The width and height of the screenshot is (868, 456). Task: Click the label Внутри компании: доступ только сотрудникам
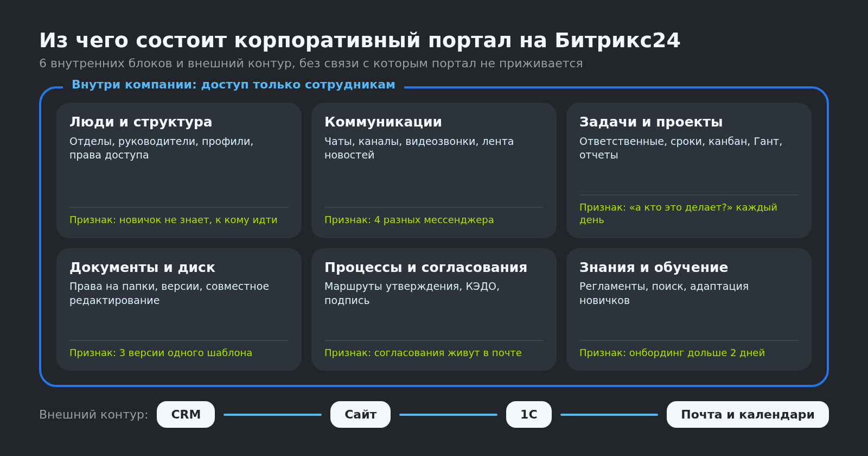[233, 85]
